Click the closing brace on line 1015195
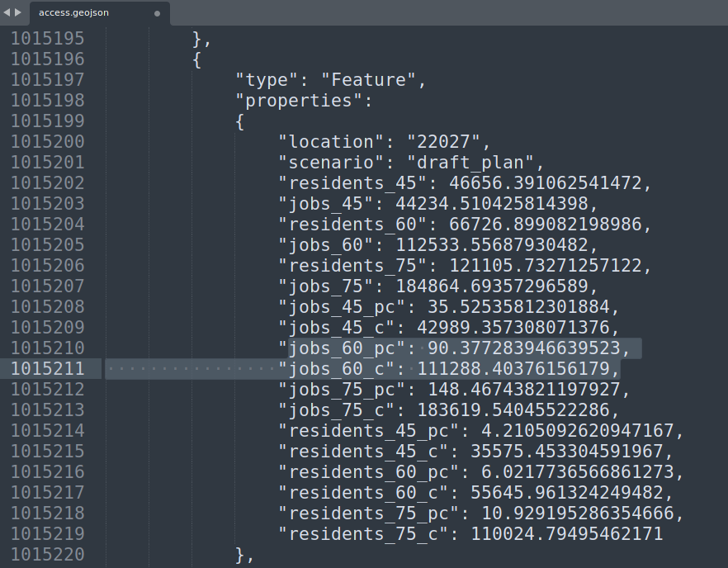Viewport: 728px width, 568px height. point(196,39)
